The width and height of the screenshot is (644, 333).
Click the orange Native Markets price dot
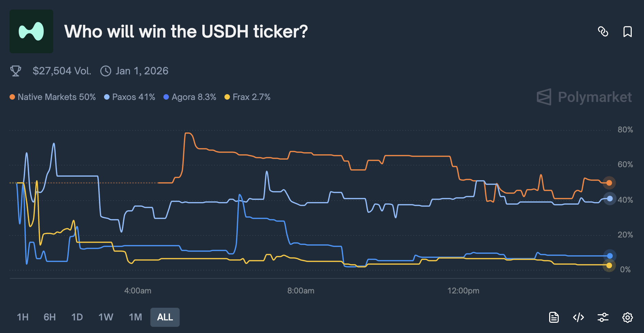tap(609, 183)
